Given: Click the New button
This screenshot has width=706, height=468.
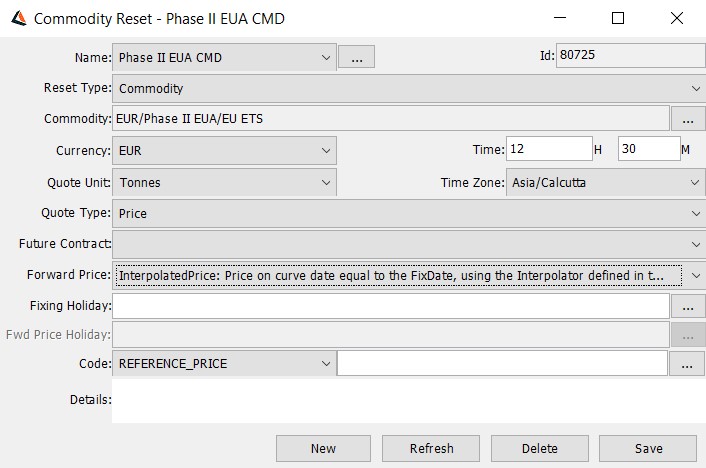Looking at the screenshot, I should pyautogui.click(x=323, y=449).
